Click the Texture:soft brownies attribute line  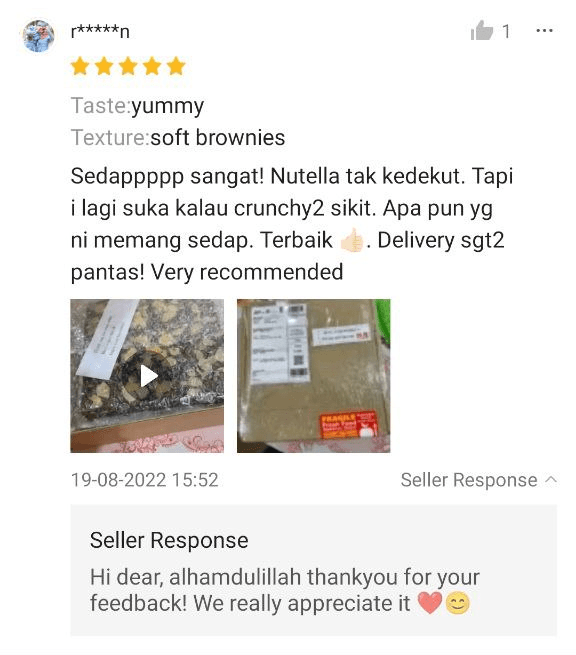tap(178, 137)
